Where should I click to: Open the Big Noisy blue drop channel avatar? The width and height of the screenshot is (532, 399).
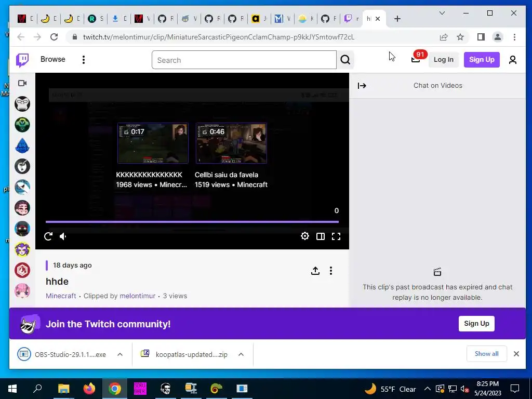point(22,145)
